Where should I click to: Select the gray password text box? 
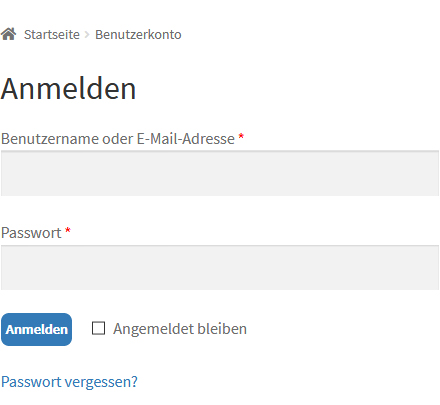coord(220,268)
